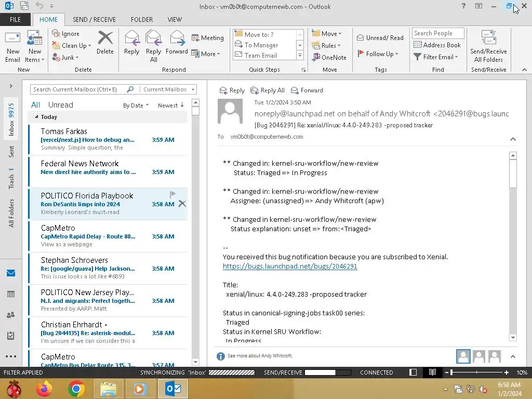This screenshot has height=399, width=532.
Task: Open the Address Book
Action: click(x=437, y=45)
